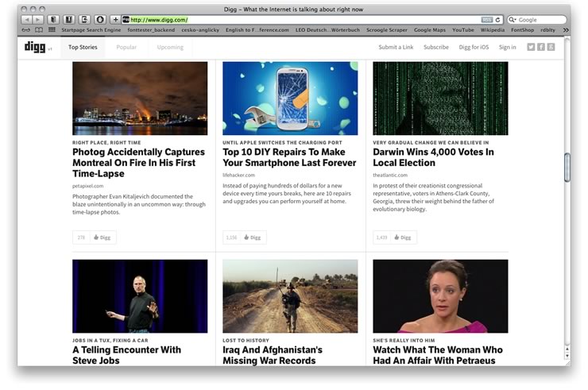Viewport: 588px width, 390px height.
Task: Open headline Photog Accidentally Captures Montreal On Fire
Action: (x=139, y=163)
